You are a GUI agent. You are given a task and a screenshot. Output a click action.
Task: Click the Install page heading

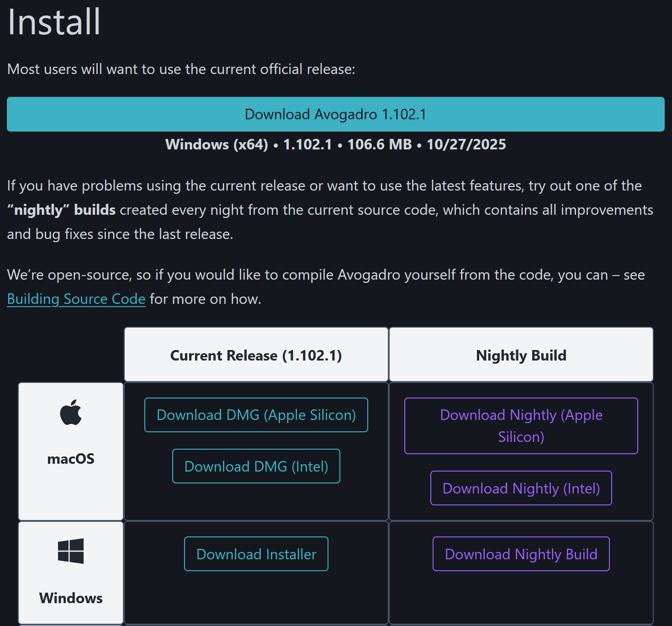(x=54, y=22)
